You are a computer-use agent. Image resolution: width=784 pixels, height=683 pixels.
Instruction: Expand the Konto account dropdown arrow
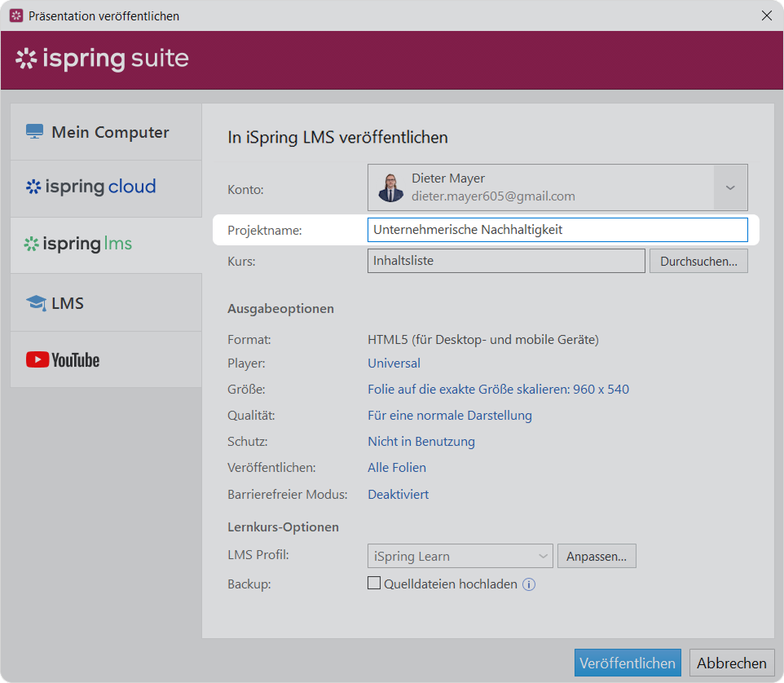coord(730,187)
